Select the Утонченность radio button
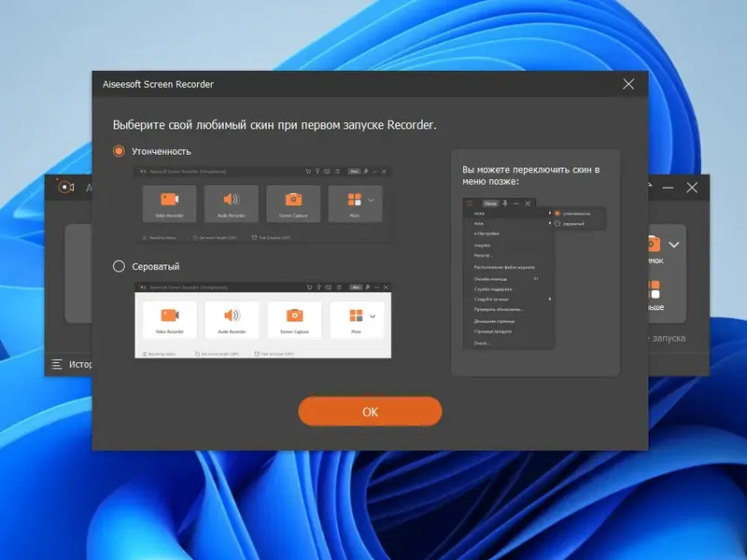747x560 pixels. [119, 149]
